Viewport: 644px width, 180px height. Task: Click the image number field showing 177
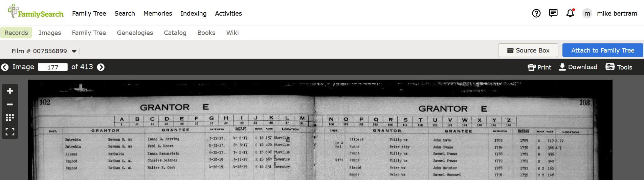coord(53,67)
